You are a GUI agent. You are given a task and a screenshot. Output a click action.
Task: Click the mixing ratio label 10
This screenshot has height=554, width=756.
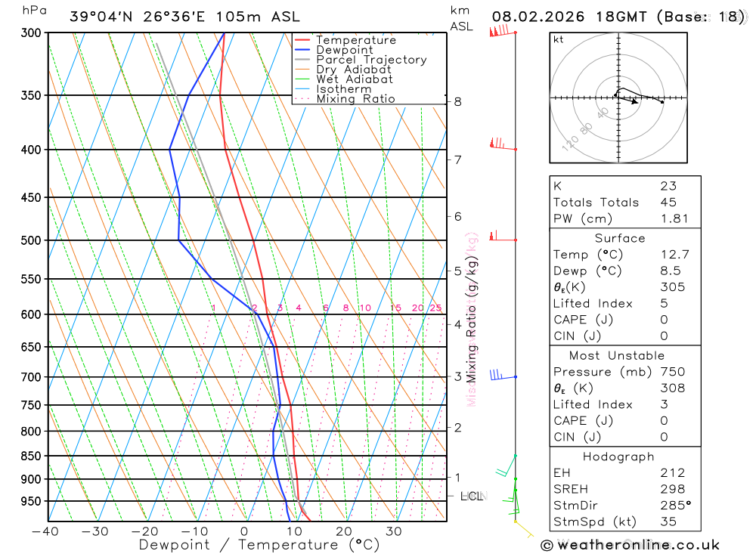coord(365,308)
